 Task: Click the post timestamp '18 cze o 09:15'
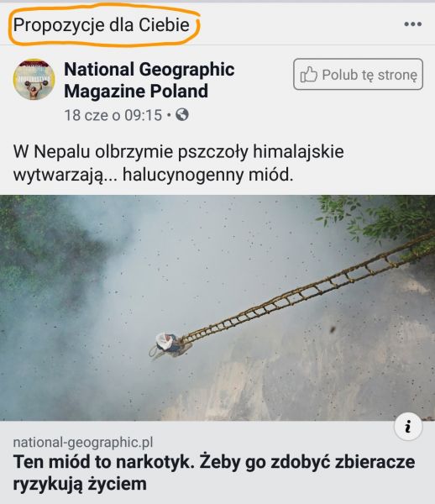[113, 115]
